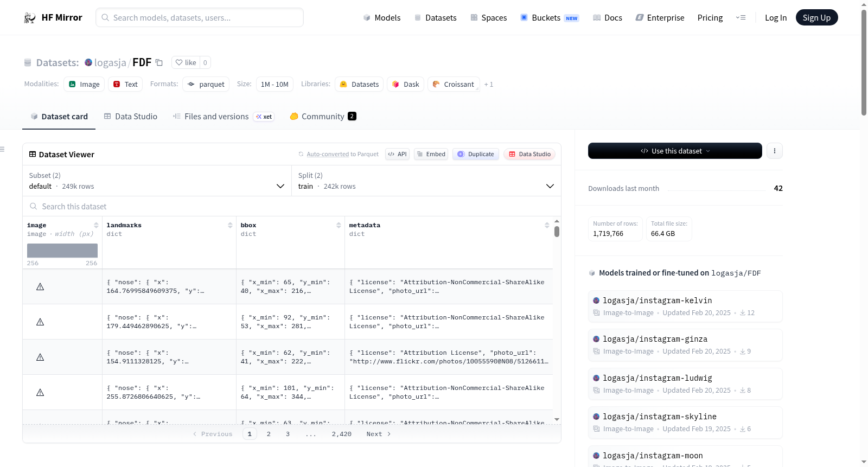Screen dimensions: 868x467
Task: Open the Spaces nav item
Action: tap(488, 18)
